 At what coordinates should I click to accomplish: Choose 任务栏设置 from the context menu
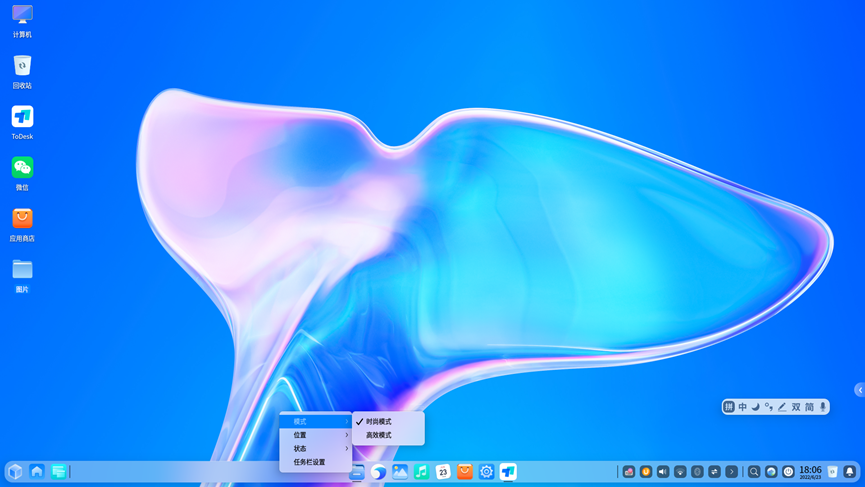[x=316, y=462]
